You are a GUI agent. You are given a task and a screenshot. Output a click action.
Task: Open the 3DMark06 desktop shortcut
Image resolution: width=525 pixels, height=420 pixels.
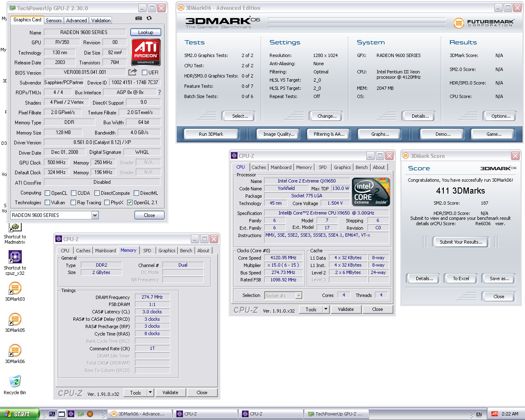click(15, 354)
